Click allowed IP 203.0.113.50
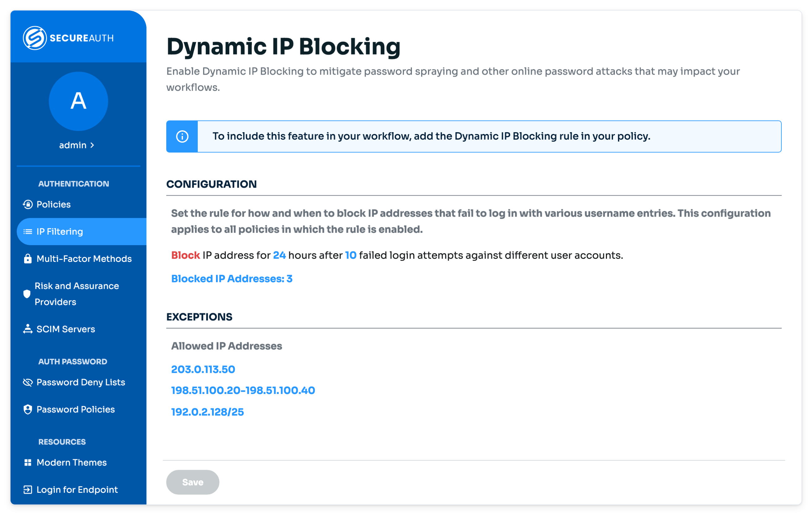Screen dimensions: 812x515 click(203, 369)
